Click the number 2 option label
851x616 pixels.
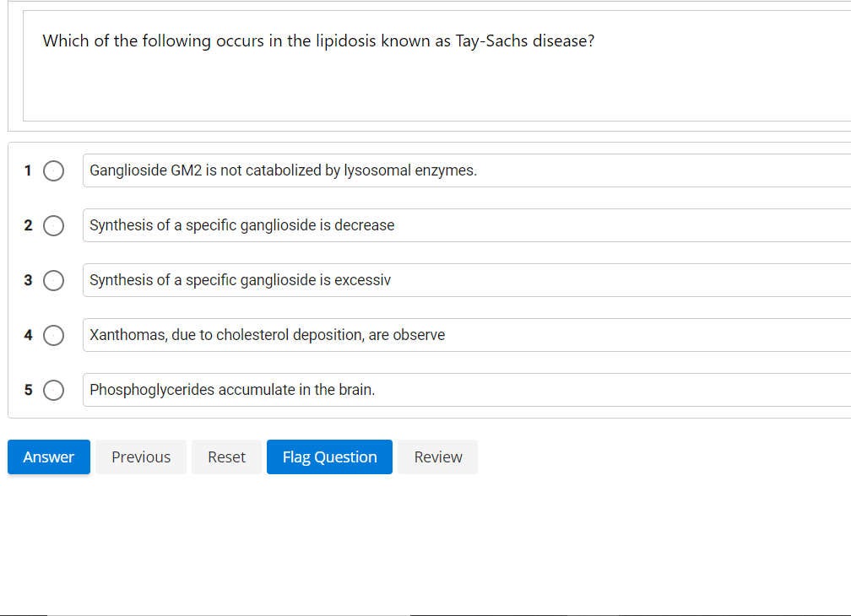coord(28,225)
